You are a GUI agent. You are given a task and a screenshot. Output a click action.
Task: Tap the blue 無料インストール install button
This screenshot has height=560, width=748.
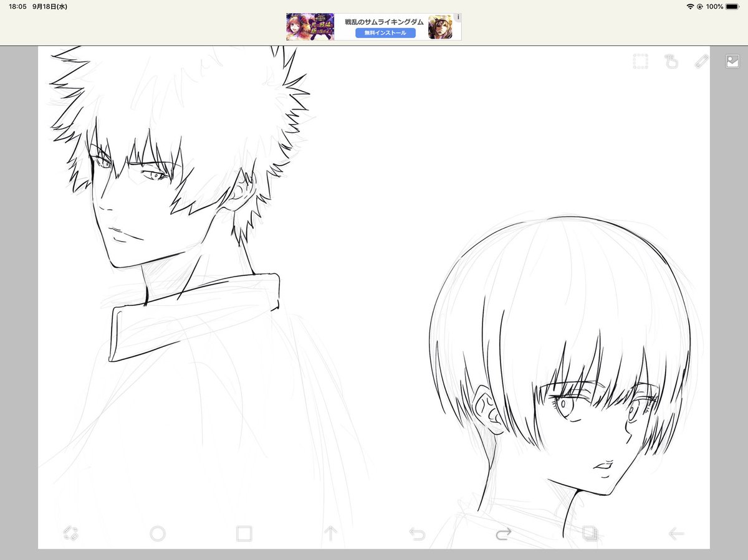click(x=385, y=32)
